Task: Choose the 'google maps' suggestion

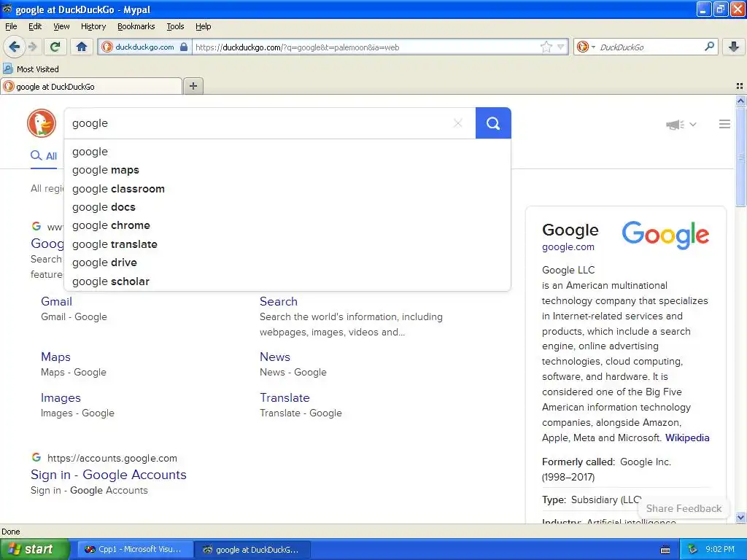Action: (x=287, y=170)
